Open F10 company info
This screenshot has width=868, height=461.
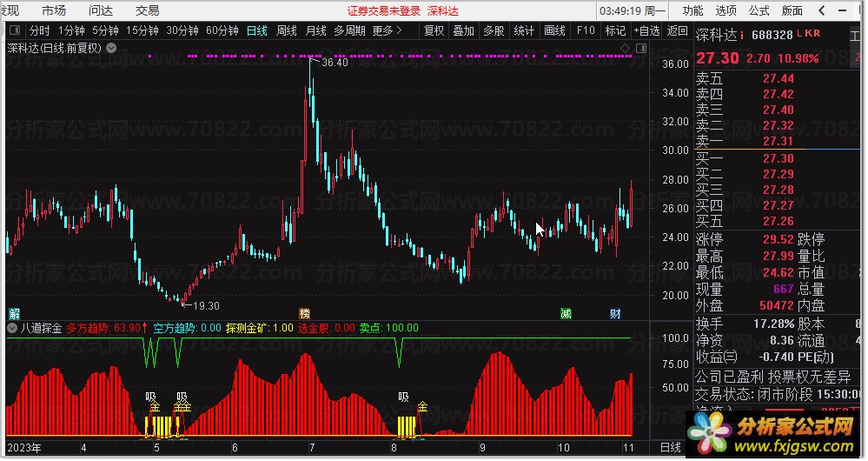(586, 30)
